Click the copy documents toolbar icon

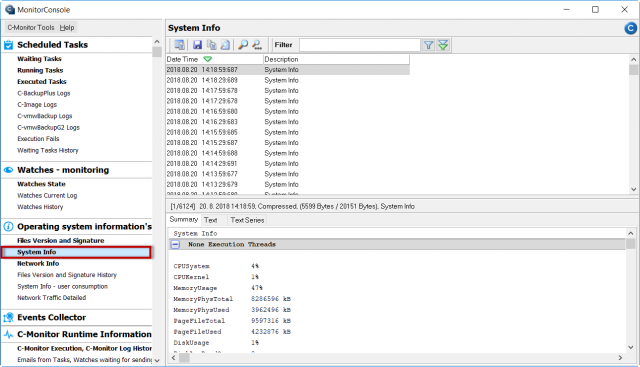(211, 45)
